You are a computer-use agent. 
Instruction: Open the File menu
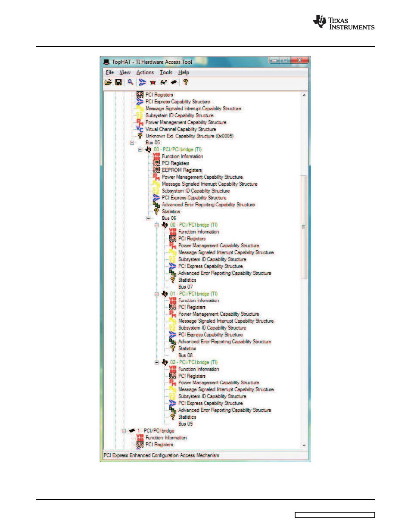point(110,72)
